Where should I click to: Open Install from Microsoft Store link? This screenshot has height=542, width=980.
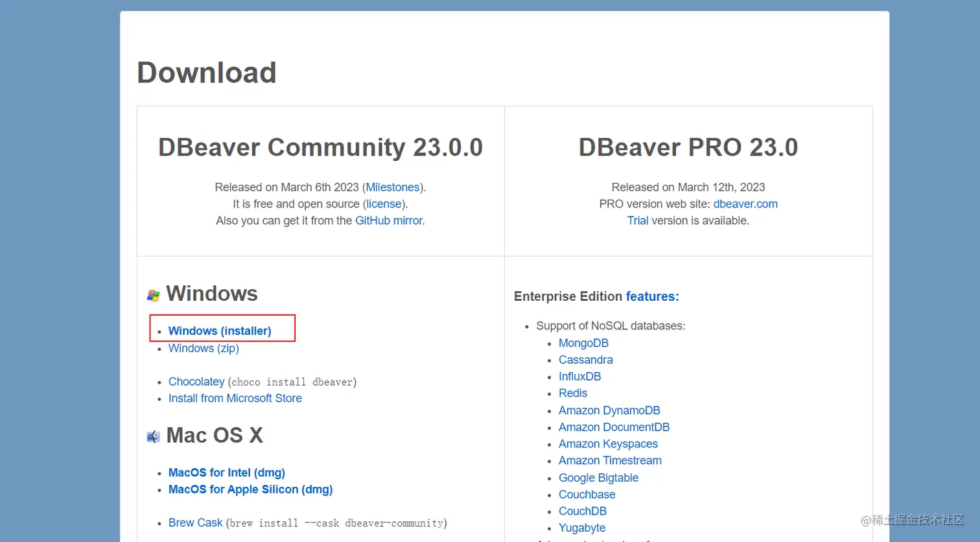235,398
